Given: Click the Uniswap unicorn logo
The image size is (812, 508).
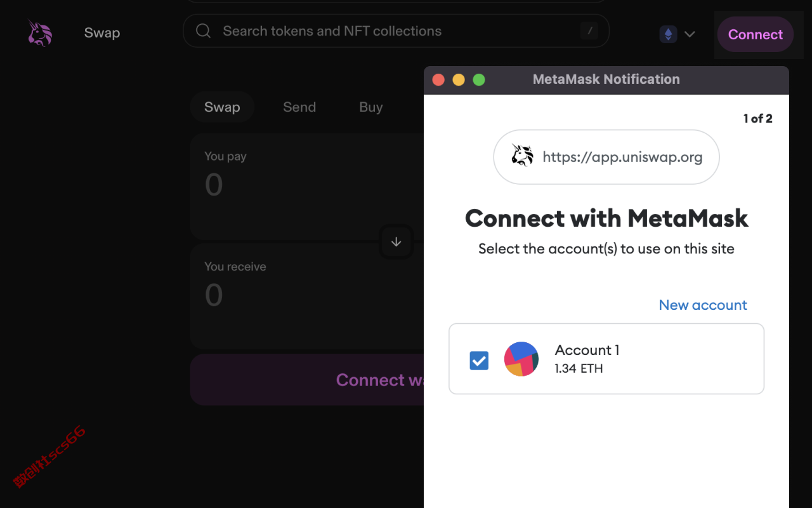Looking at the screenshot, I should click(39, 33).
